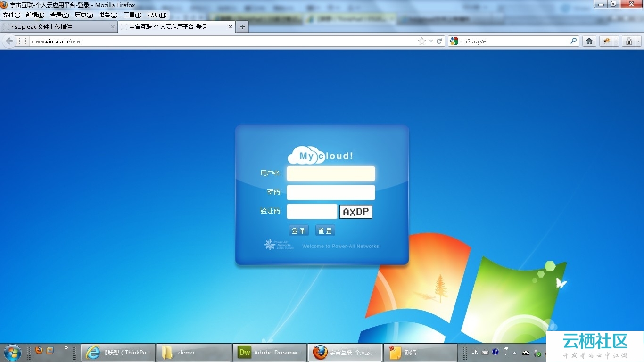
Task: Click the 重置 reset button
Action: (x=325, y=230)
